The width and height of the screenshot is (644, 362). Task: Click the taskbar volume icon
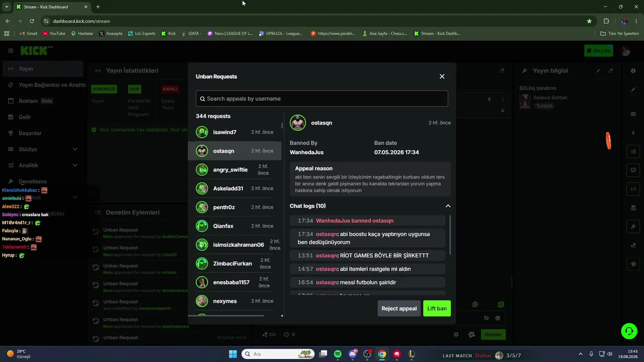coord(609,354)
